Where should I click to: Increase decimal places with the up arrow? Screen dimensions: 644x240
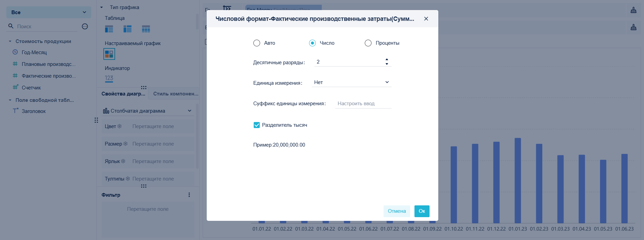[387, 59]
